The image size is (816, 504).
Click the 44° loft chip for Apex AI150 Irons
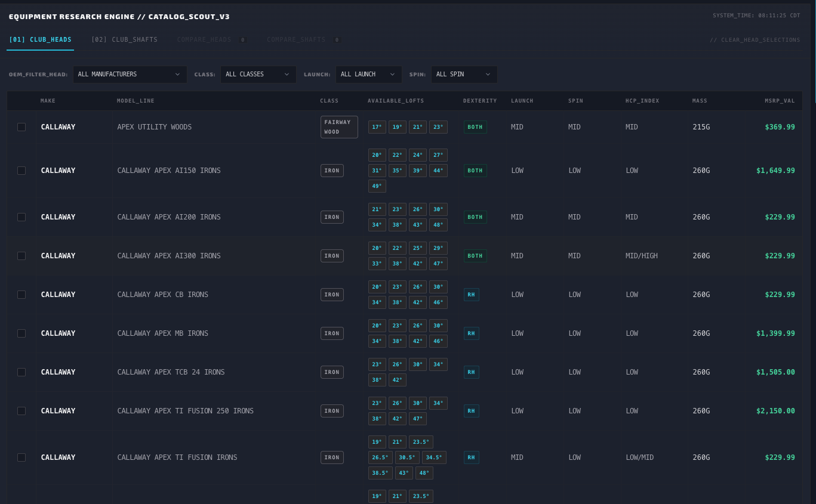(x=438, y=171)
